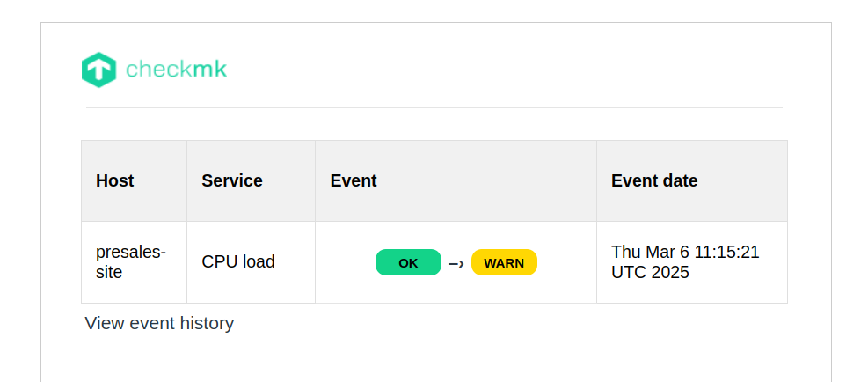This screenshot has width=868, height=382.
Task: Click the horizontal divider under the logo
Action: pos(434,107)
